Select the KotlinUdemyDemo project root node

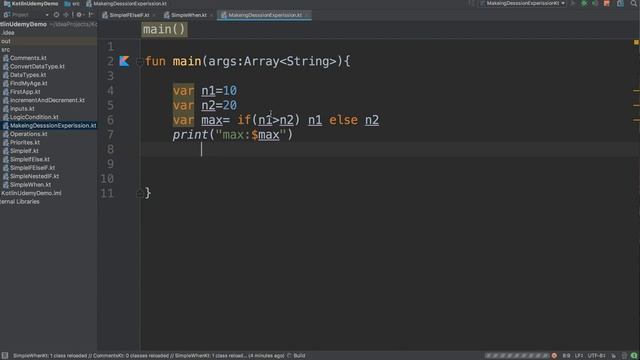[24, 24]
